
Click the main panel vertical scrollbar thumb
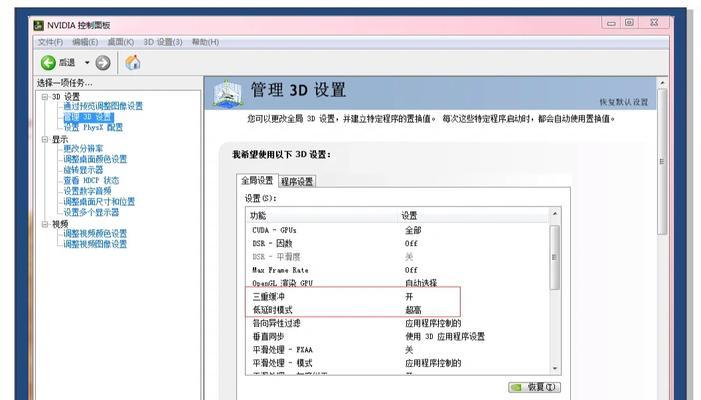pyautogui.click(x=662, y=161)
